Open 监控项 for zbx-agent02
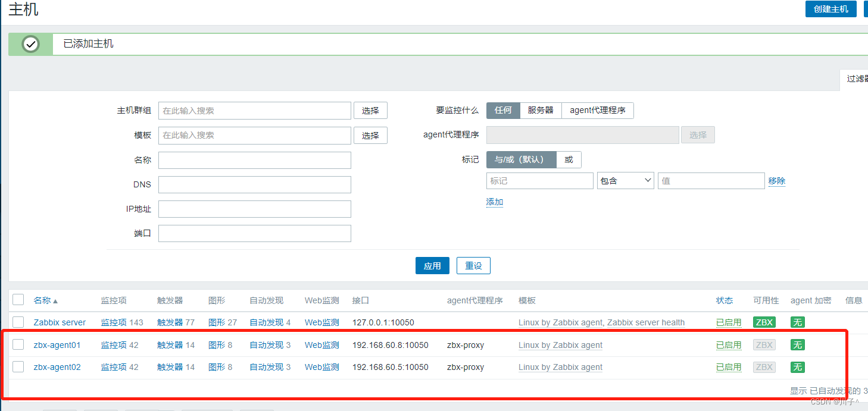Viewport: 868px width, 411px height. coord(114,367)
